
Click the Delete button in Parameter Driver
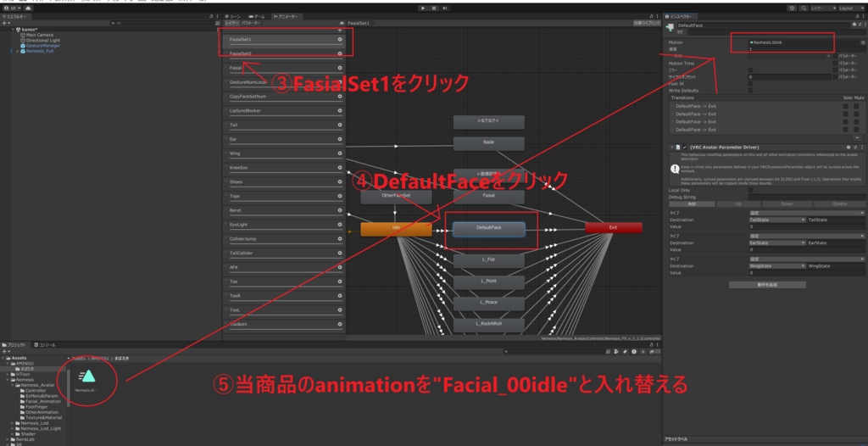pos(838,203)
